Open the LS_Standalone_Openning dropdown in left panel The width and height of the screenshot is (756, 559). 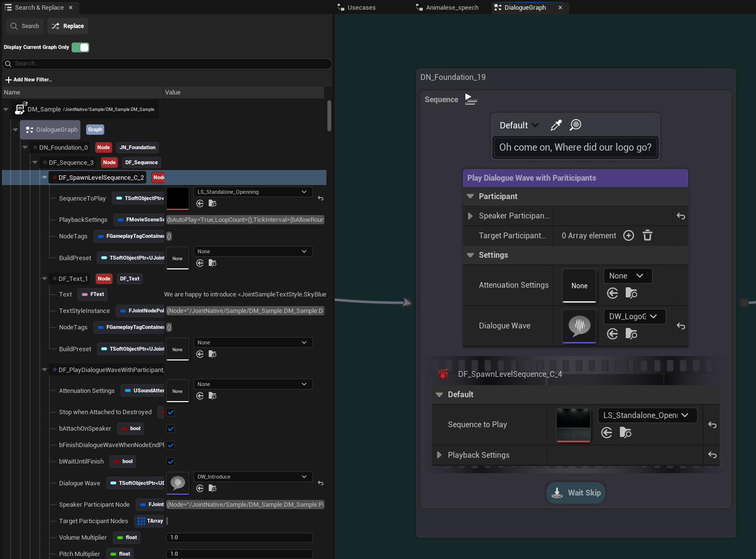252,192
